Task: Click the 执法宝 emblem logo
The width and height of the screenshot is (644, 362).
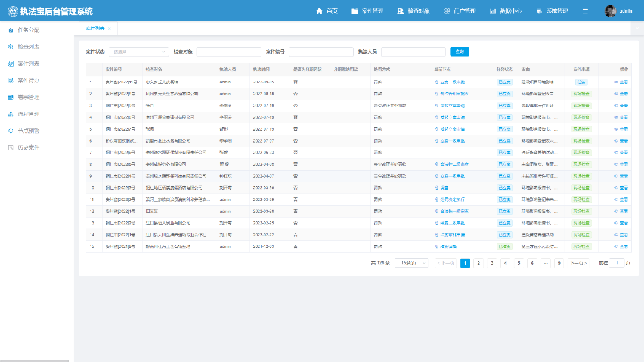Action: pos(13,11)
